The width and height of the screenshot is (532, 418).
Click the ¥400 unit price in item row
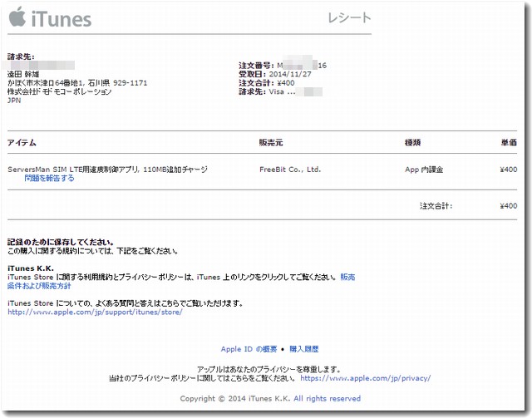point(508,170)
